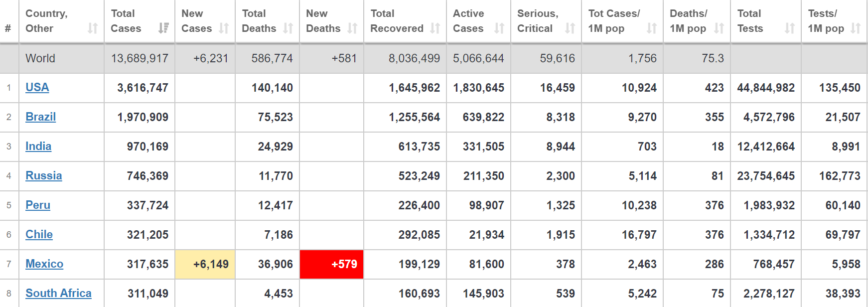Viewport: 868px width, 307px height.
Task: Click New Deaths sort icon
Action: pyautogui.click(x=352, y=28)
